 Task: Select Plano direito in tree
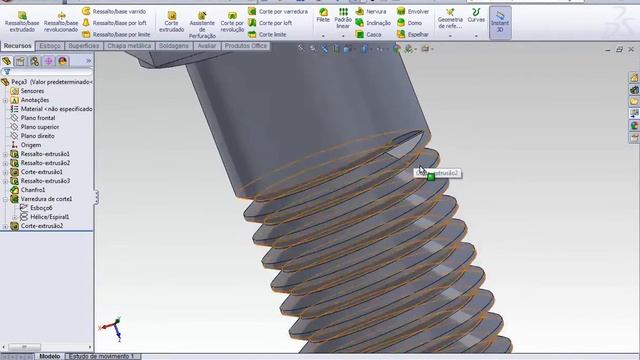(x=37, y=136)
